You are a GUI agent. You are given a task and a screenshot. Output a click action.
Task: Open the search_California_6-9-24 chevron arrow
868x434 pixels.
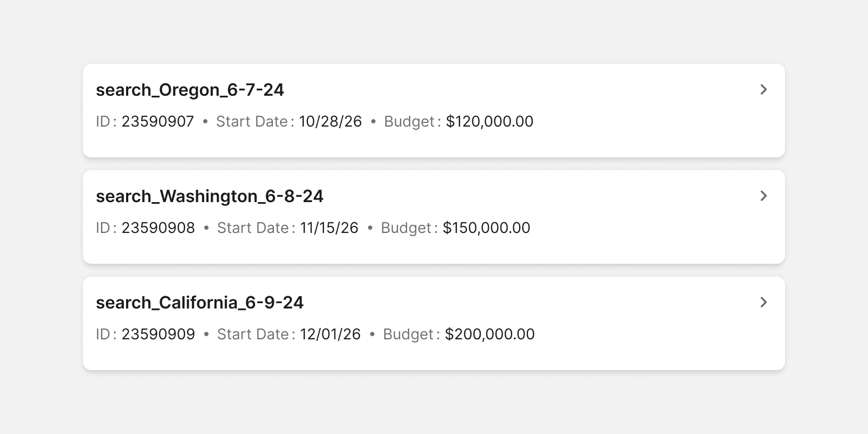[763, 302]
